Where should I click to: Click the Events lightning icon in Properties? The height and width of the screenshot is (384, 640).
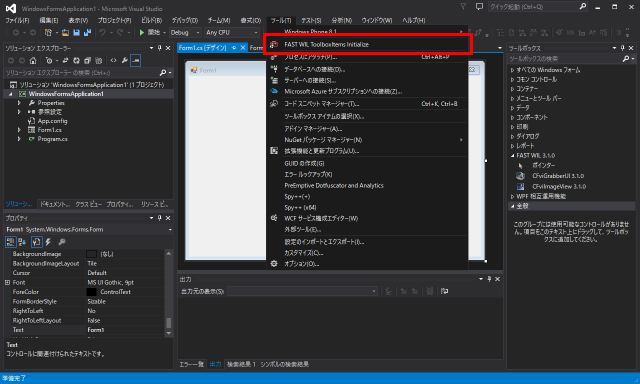48,242
